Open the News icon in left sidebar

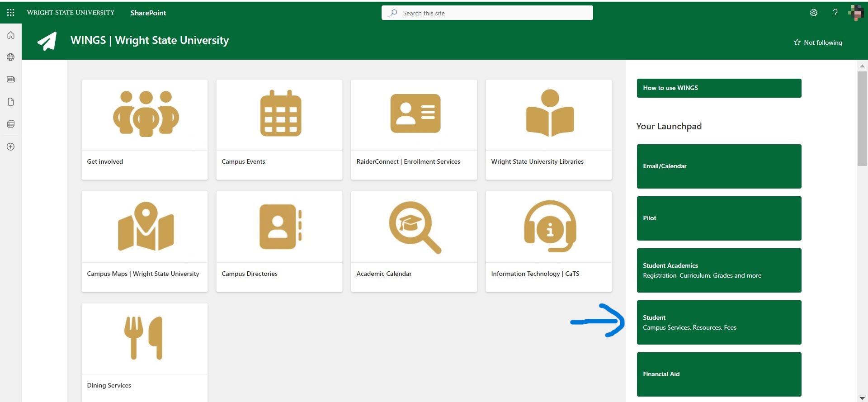(11, 80)
